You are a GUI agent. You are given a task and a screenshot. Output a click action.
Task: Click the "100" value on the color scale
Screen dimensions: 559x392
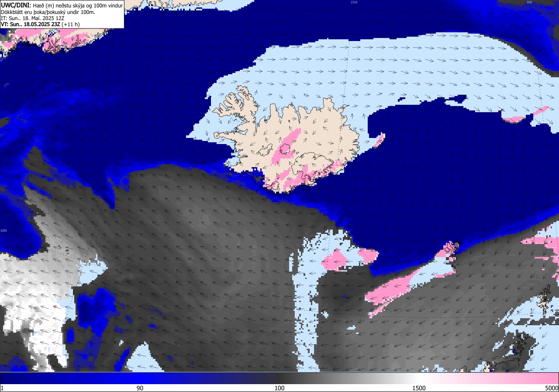tap(279, 388)
